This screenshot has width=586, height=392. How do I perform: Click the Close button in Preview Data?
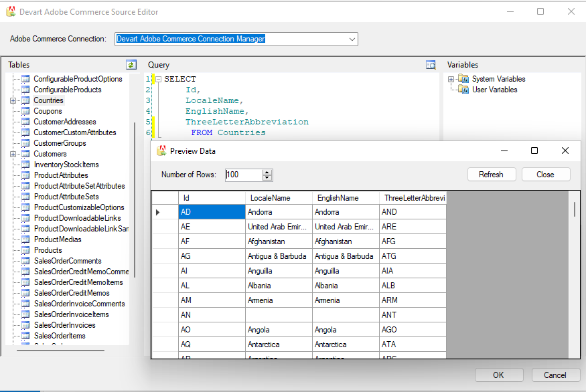tap(545, 175)
